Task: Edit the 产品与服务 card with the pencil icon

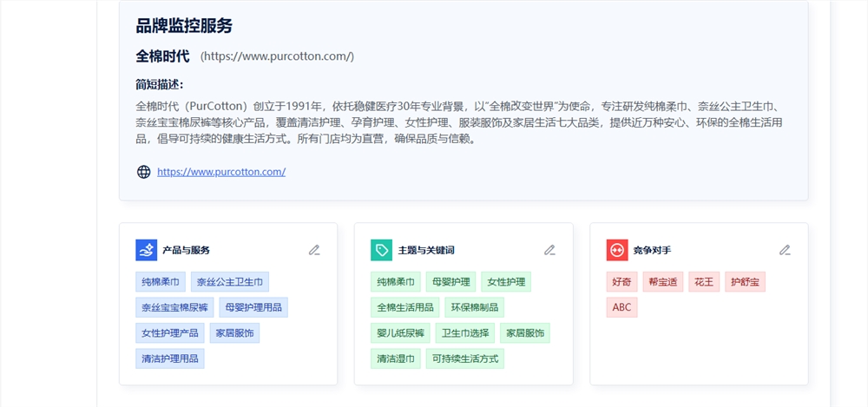Action: [x=314, y=250]
